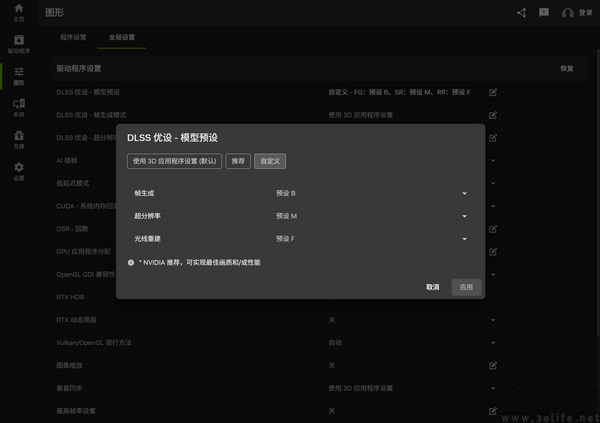600x423 pixels.
Task: Expand the CUDA 系统内存回退 dropdown arrow
Action: 493,206
